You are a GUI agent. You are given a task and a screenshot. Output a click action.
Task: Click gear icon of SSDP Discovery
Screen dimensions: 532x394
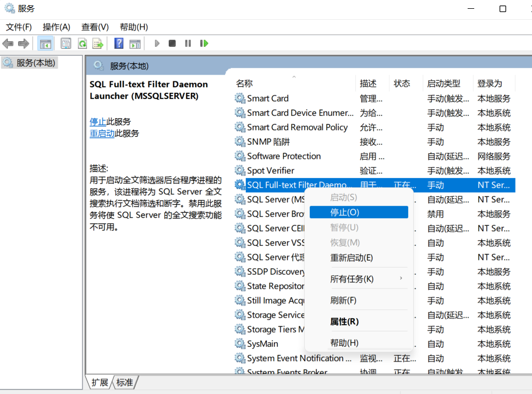[240, 271]
